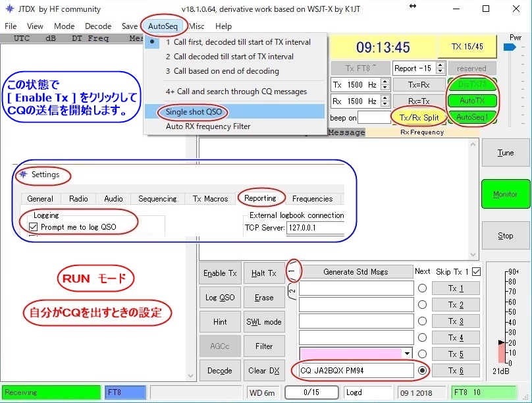Viewport: 532px width, 403px height.
Task: Open the Mode menu
Action: point(64,26)
